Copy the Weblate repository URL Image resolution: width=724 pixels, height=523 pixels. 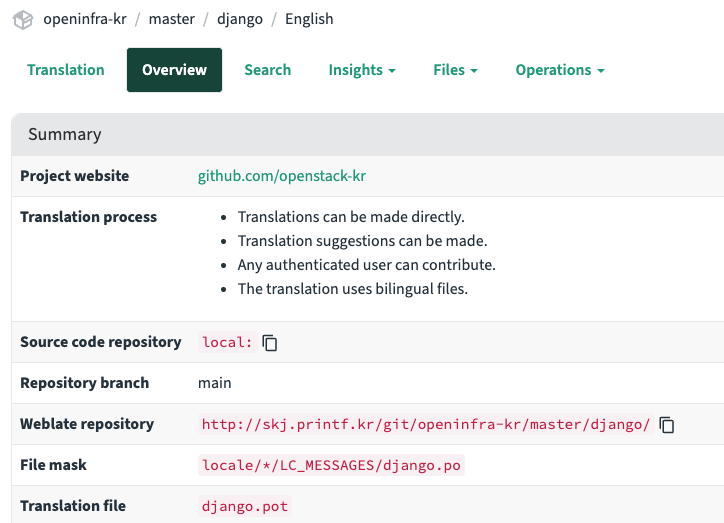[667, 425]
